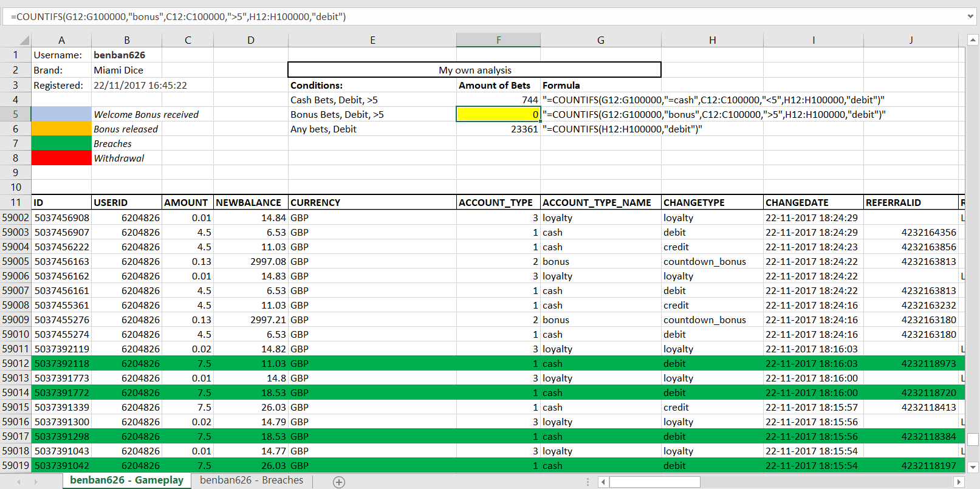Screen dimensions: 980x489
Task: Click the 'Withdrawal' legend label cell
Action: click(x=126, y=158)
